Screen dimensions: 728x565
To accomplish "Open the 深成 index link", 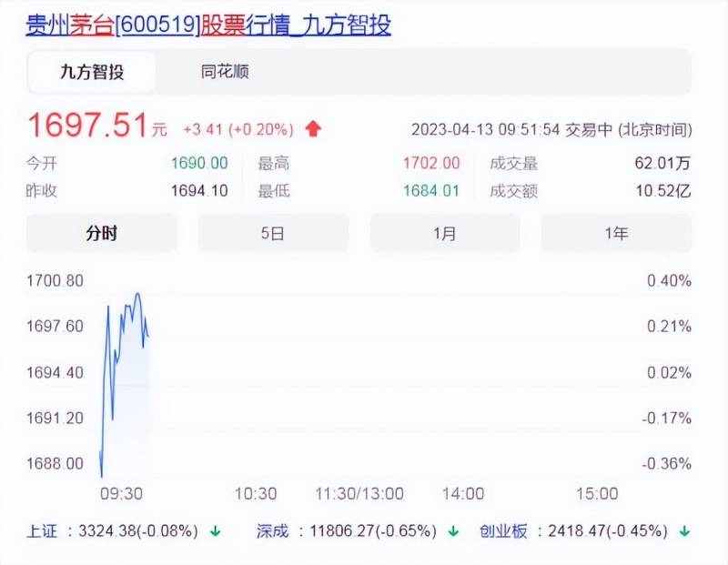I will click(272, 530).
